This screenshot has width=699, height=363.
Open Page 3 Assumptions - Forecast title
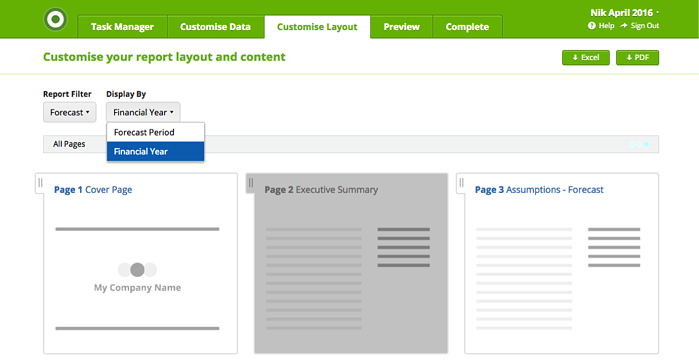tap(539, 190)
